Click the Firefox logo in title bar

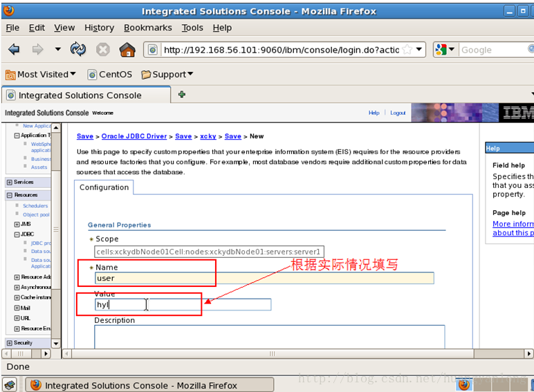click(8, 10)
